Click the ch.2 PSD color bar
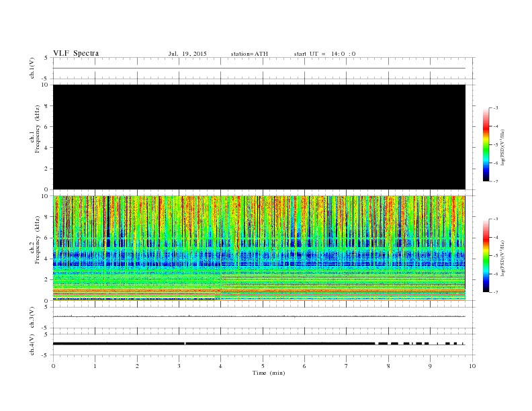532x411 pixels. click(x=486, y=256)
